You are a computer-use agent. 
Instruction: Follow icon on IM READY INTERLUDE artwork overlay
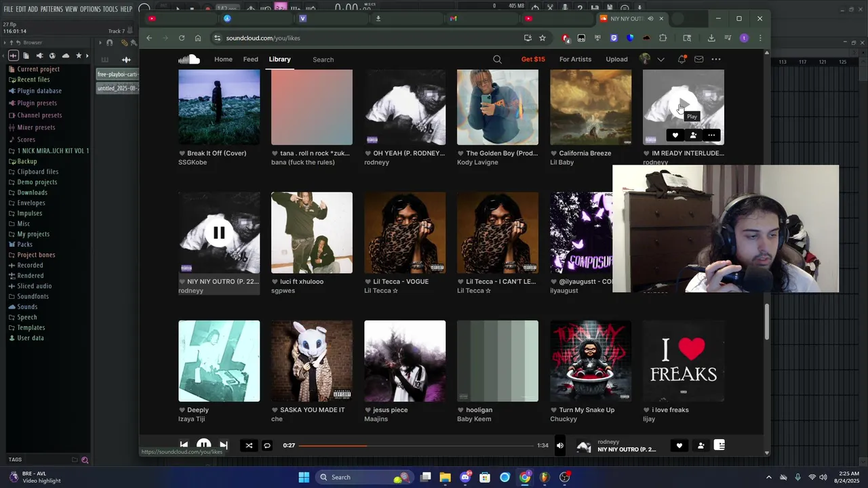[x=693, y=136]
